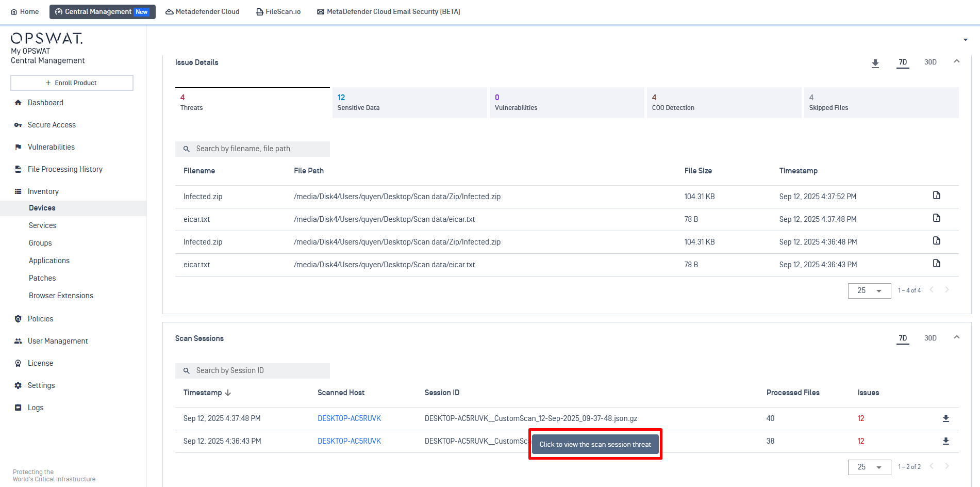Switch Scan Sessions to 30D range
The image size is (980, 487).
point(930,338)
